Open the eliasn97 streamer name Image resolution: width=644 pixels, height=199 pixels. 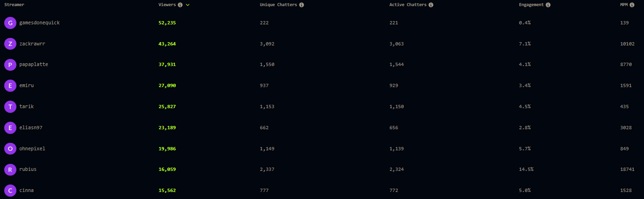pos(30,127)
